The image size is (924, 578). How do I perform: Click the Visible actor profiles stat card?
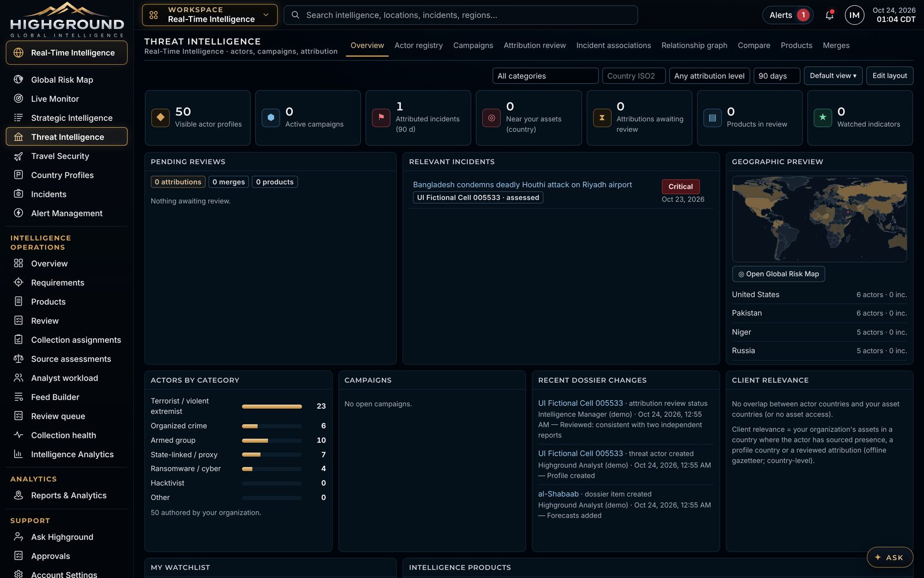pyautogui.click(x=198, y=118)
